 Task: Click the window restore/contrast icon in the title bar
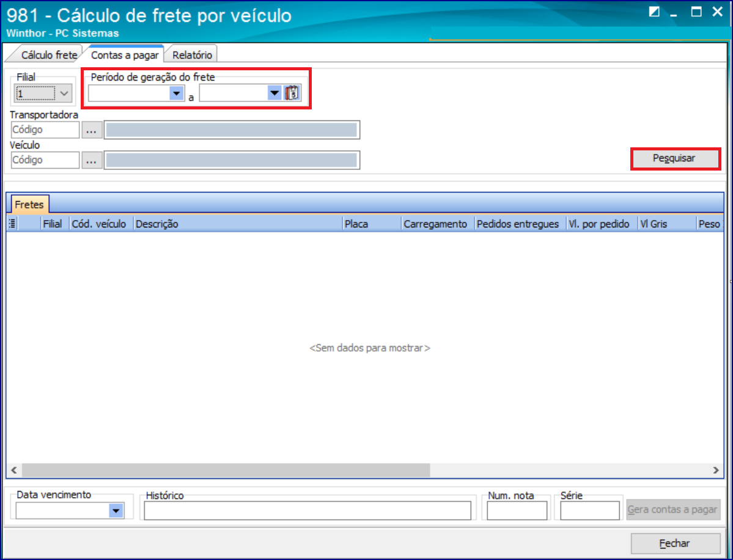click(654, 12)
